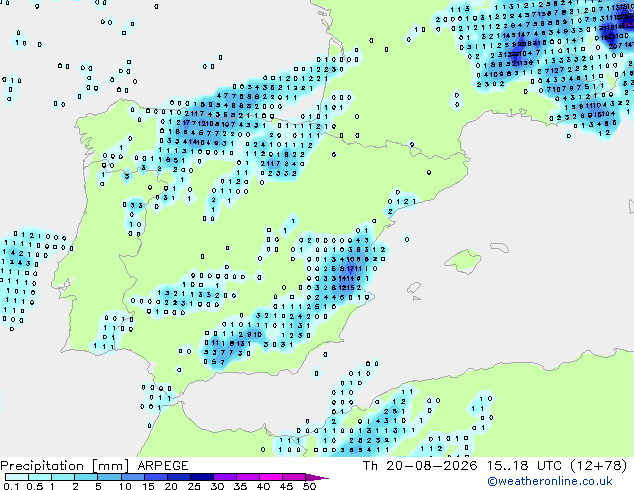Image resolution: width=634 pixels, height=490 pixels.
Task: Click the 25–30 mm dark blue swatch
Action: [201, 477]
